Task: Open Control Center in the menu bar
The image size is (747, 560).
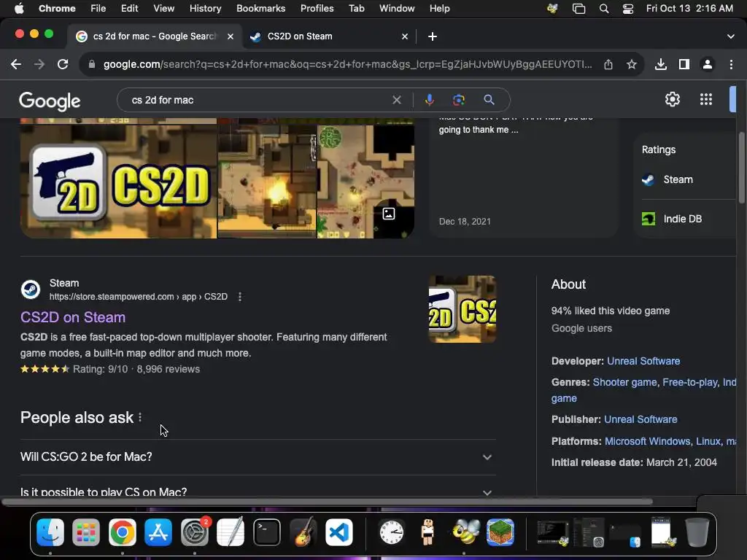Action: click(628, 9)
